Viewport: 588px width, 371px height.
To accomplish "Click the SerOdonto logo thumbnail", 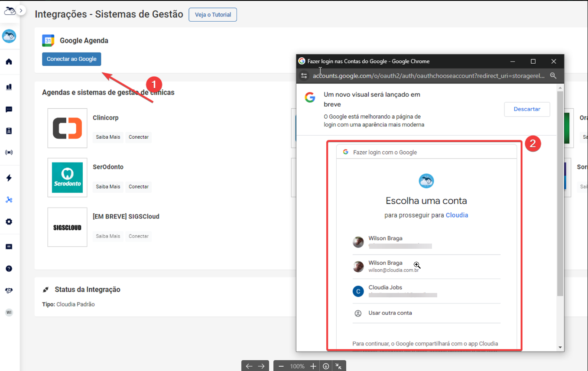I will pyautogui.click(x=67, y=178).
